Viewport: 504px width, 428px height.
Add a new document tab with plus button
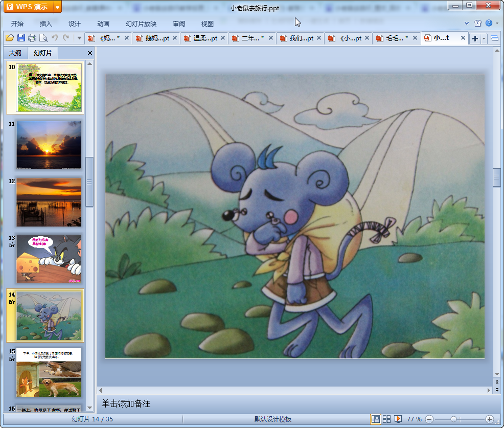click(x=475, y=38)
